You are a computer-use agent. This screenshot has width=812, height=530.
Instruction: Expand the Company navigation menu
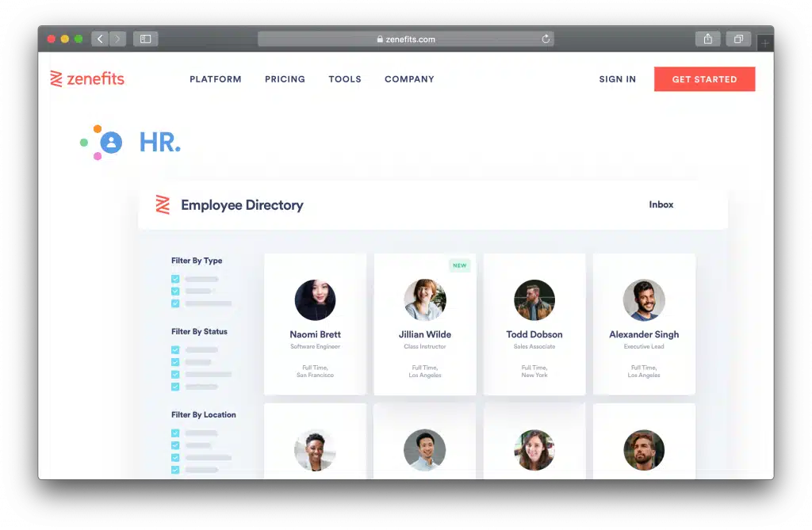pos(409,79)
